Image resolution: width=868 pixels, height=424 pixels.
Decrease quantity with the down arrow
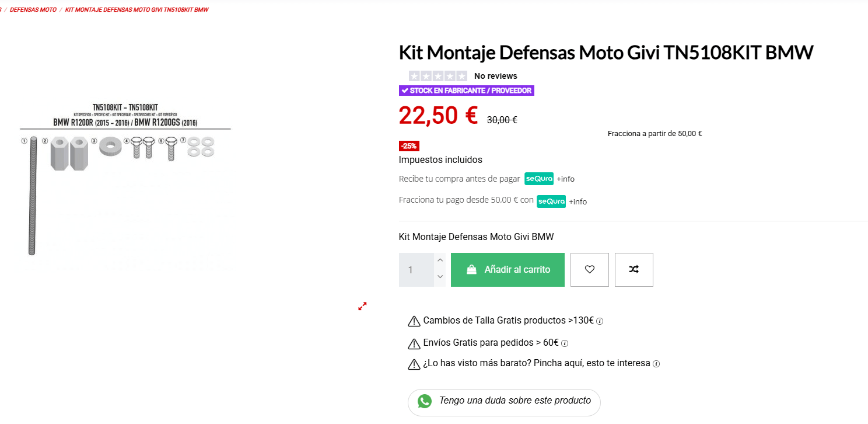(440, 277)
